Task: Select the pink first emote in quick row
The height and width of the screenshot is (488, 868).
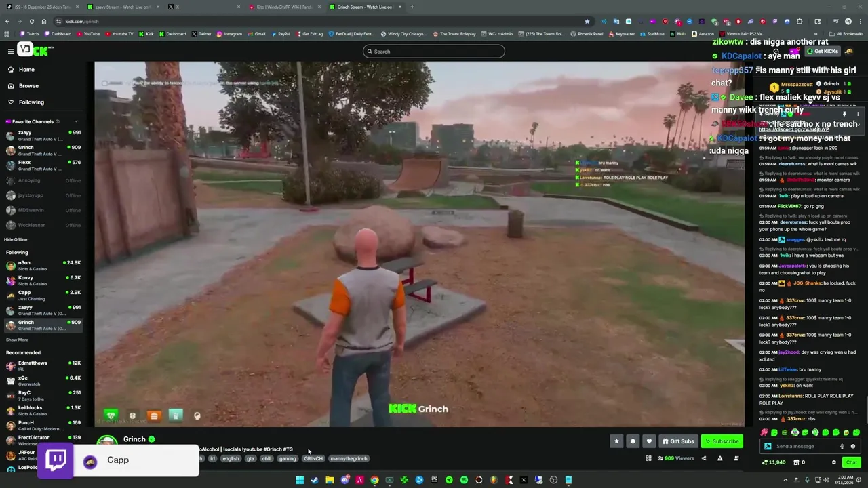Action: point(764,432)
